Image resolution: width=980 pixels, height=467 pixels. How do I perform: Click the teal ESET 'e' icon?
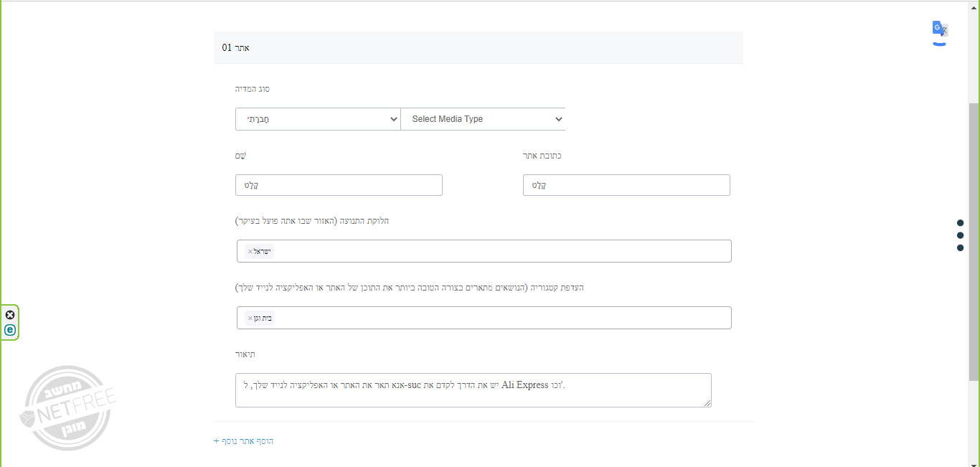(10, 330)
